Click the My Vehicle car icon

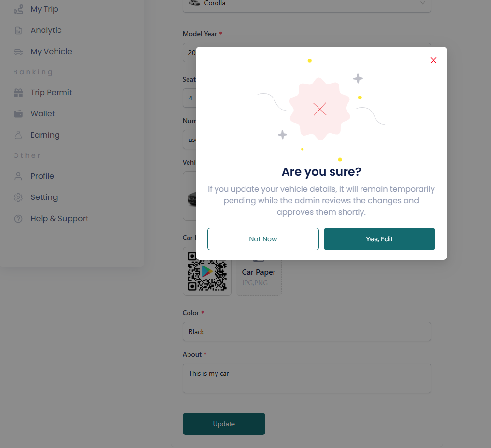click(x=18, y=52)
